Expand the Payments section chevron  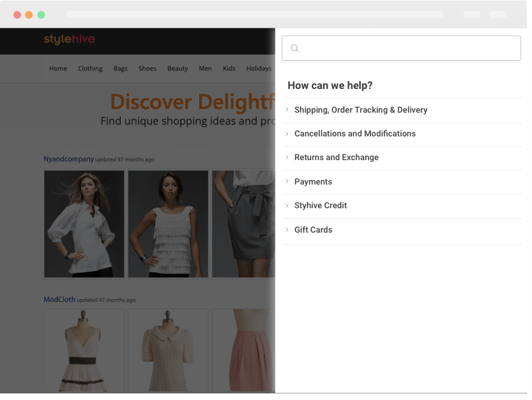[x=287, y=181]
